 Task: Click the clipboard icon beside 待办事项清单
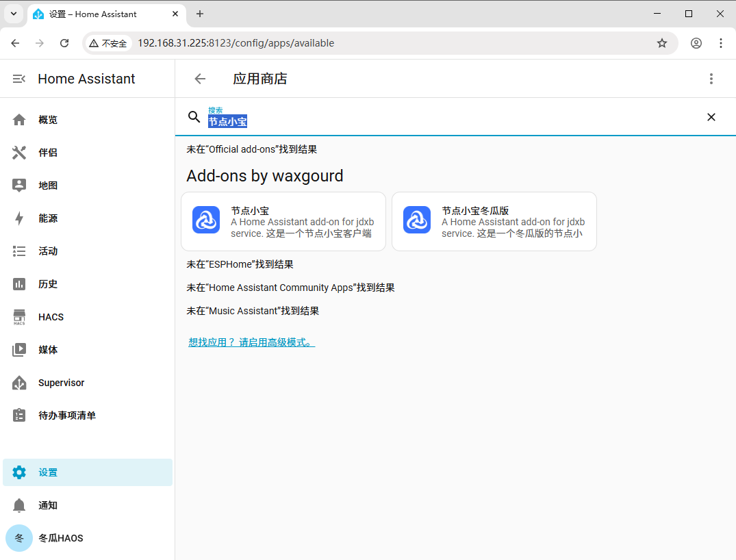click(19, 416)
